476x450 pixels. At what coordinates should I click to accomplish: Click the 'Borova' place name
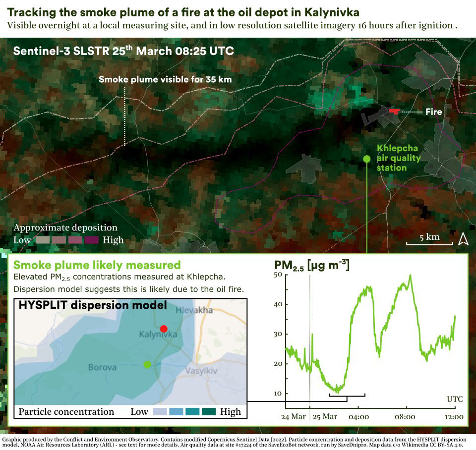pyautogui.click(x=102, y=367)
